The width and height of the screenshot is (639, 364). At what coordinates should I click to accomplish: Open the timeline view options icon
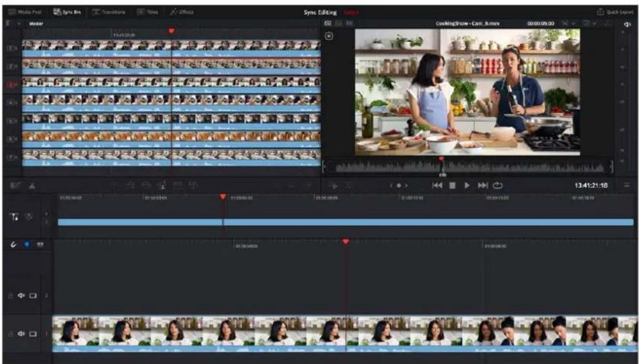tap(15, 186)
